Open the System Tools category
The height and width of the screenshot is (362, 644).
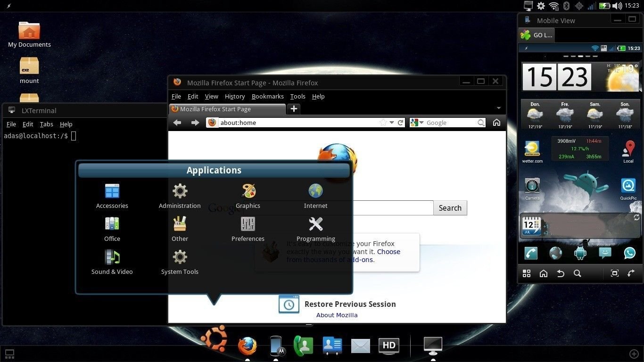point(180,262)
